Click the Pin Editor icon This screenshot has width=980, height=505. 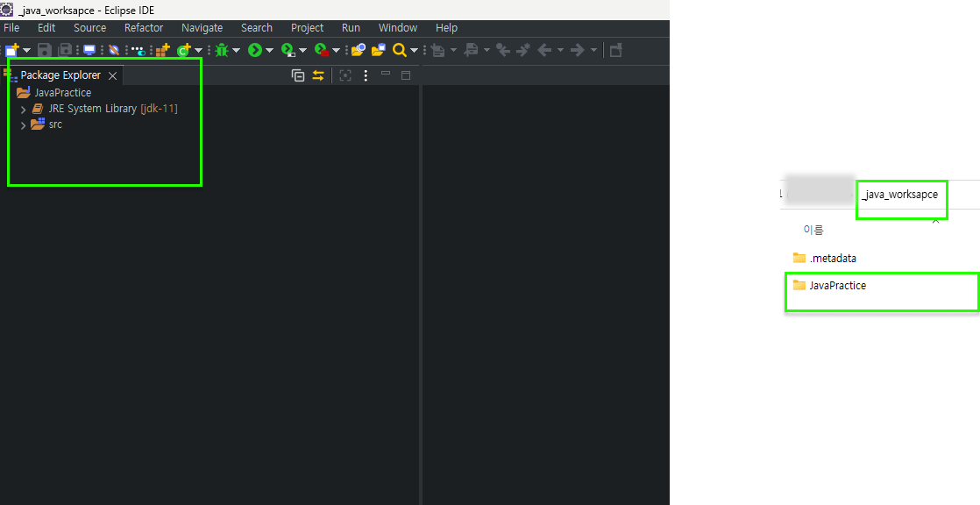[x=616, y=50]
